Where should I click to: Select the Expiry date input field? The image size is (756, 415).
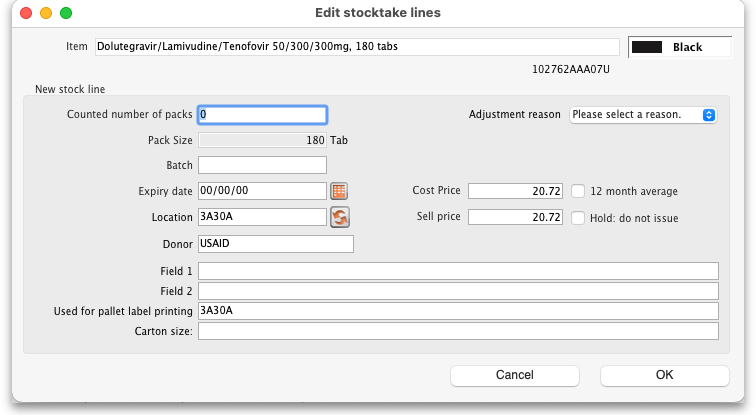point(262,191)
